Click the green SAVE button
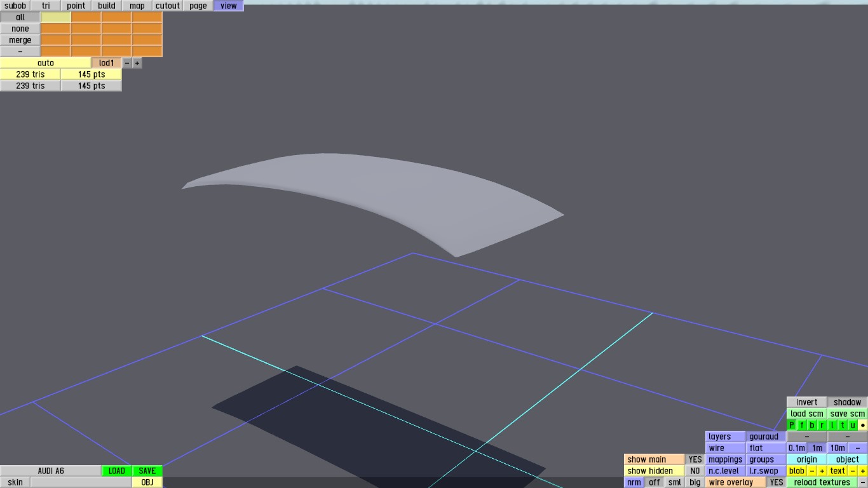Viewport: 868px width, 488px height. coord(147,471)
